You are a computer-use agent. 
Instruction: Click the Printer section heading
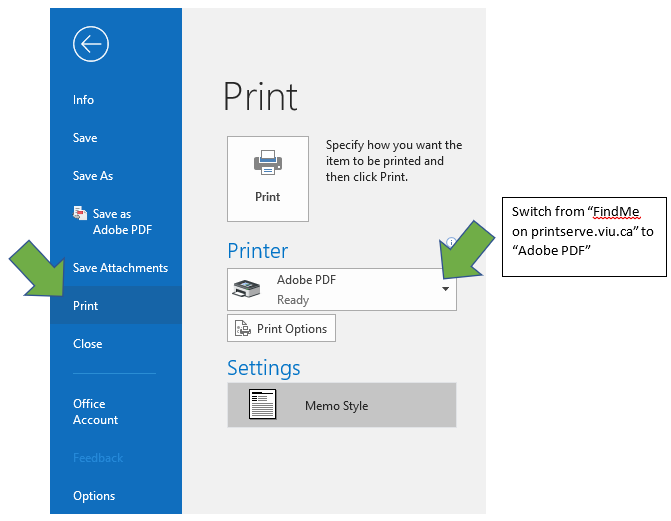coord(258,251)
